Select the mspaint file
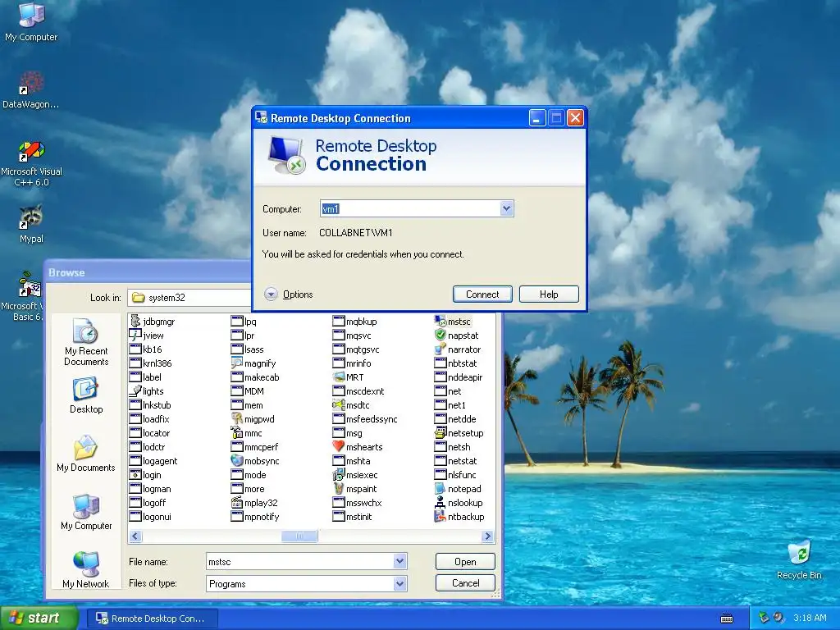The height and width of the screenshot is (630, 840). pos(354,489)
